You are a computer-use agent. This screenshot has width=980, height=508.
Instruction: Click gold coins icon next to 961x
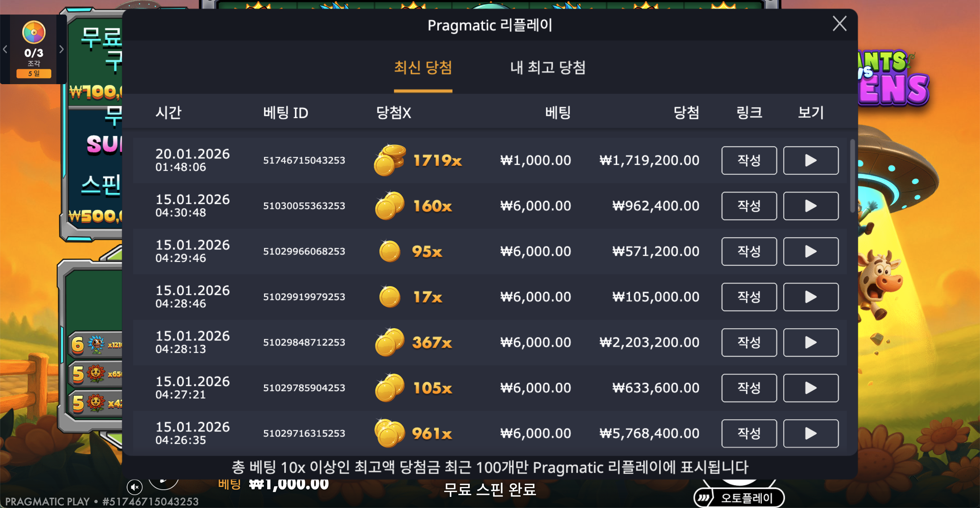[390, 433]
